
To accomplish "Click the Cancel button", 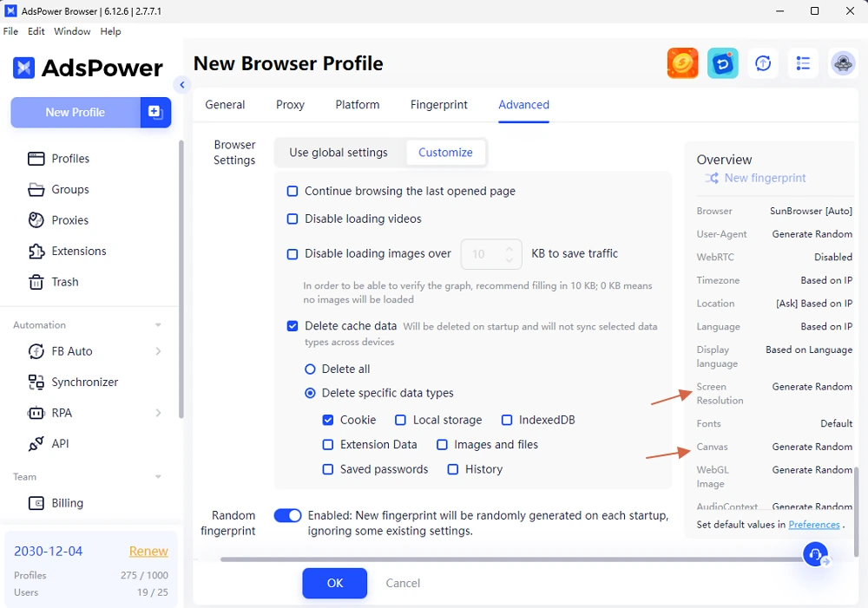I will pos(403,583).
